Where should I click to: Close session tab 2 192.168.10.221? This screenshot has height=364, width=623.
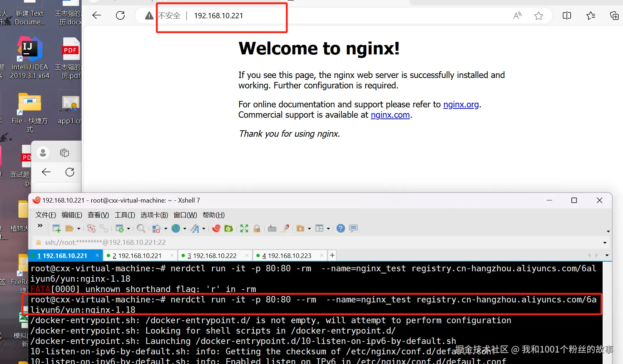tap(172, 255)
